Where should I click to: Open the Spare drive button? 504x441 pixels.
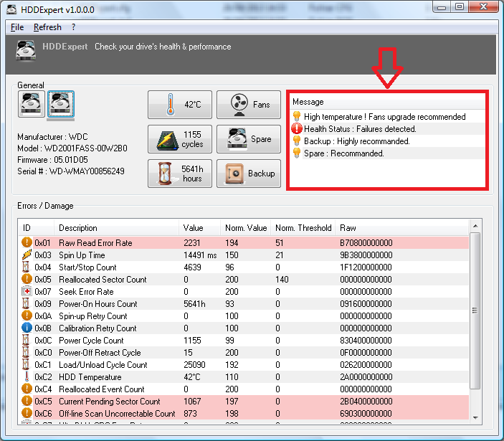pos(249,139)
